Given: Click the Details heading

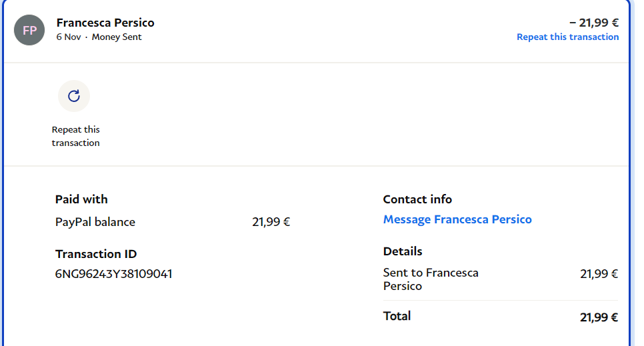Looking at the screenshot, I should tap(403, 251).
